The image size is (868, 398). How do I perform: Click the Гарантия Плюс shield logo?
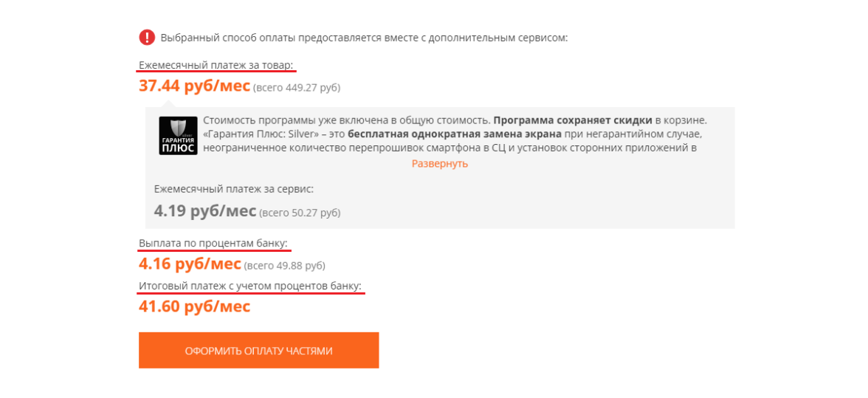click(x=178, y=135)
